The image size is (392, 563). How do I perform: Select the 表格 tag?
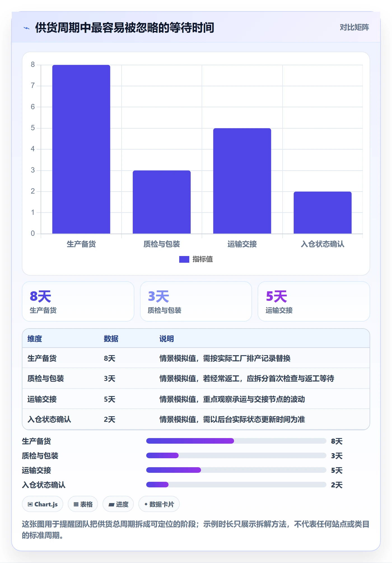coord(83,504)
